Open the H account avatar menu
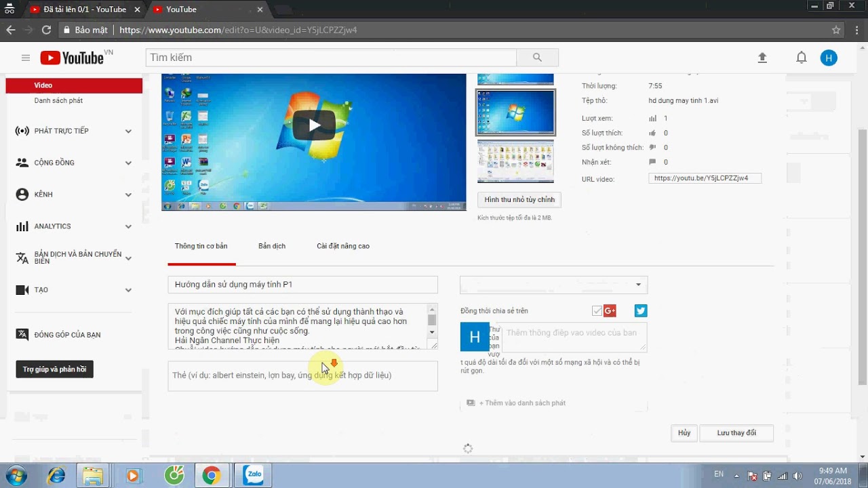Viewport: 868px width, 488px height. (829, 58)
